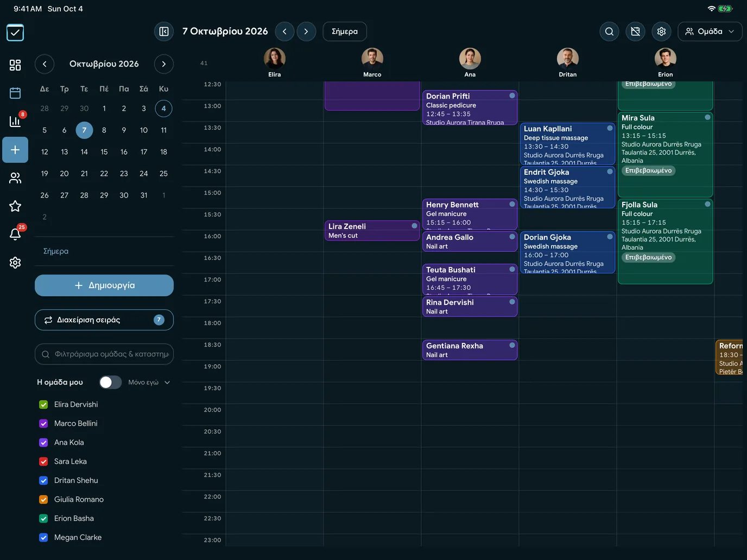Select Dritan's avatar column header
This screenshot has height=560, width=747.
coord(568,59)
